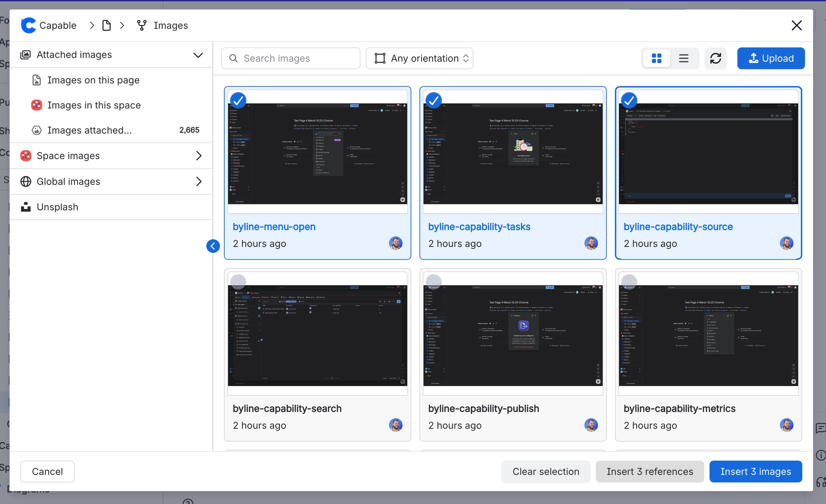This screenshot has height=504, width=826.
Task: Click the Unsplash source icon in sidebar
Action: tap(25, 207)
